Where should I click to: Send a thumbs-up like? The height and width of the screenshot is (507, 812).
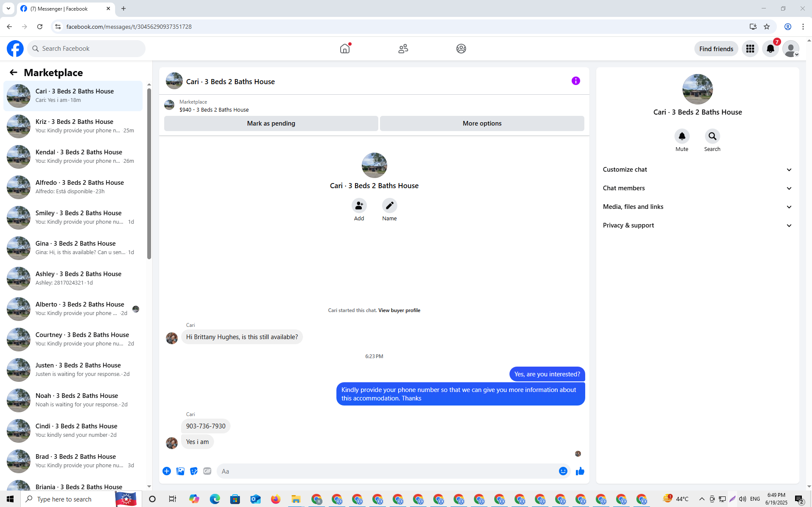tap(580, 471)
